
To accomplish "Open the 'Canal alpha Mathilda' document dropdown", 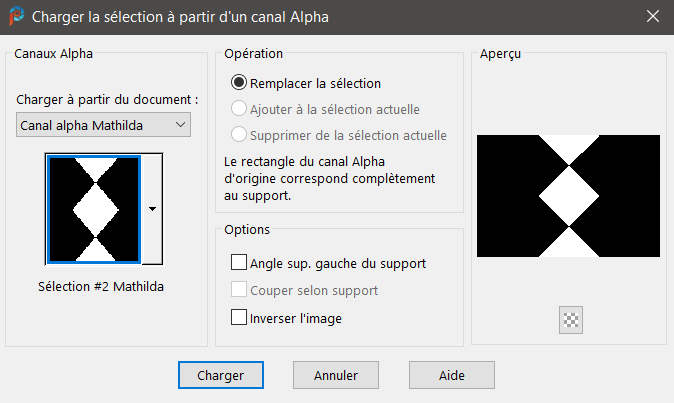I will tap(104, 124).
